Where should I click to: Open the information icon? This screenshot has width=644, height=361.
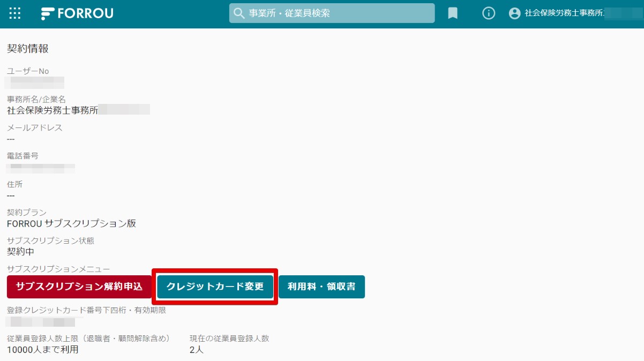(489, 13)
